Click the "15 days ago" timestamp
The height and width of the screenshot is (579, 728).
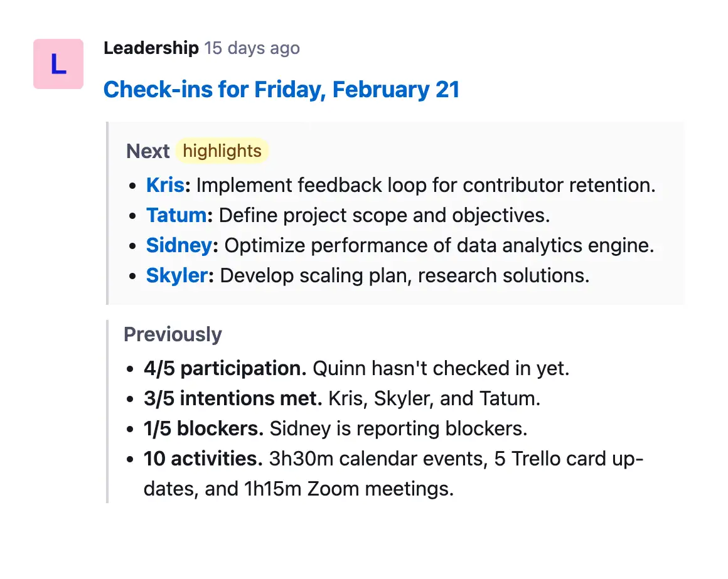(x=252, y=48)
